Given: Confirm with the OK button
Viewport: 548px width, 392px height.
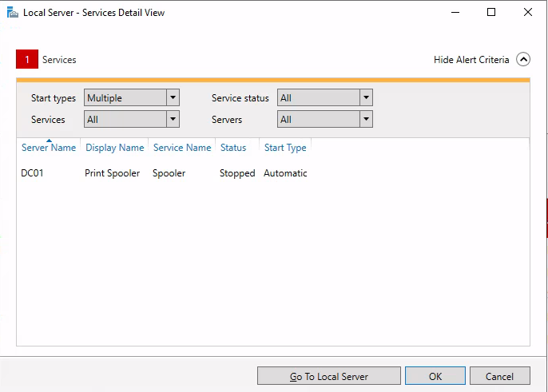Looking at the screenshot, I should point(435,376).
